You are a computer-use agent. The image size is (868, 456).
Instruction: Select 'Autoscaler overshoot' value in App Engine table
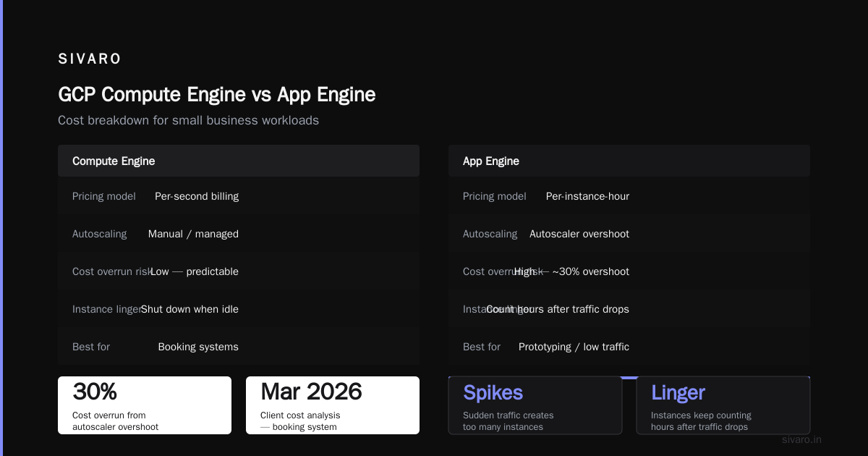coord(579,234)
